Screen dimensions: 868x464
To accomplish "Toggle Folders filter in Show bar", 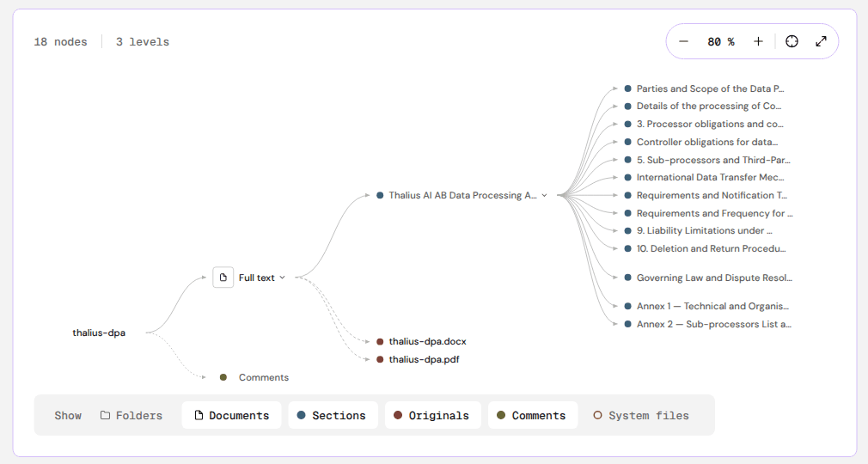I will tap(131, 415).
